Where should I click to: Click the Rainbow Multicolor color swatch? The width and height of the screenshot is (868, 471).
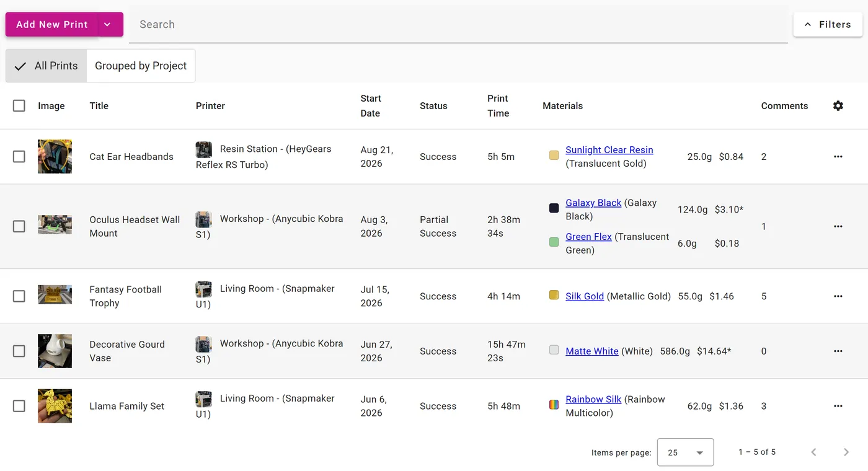554,405
